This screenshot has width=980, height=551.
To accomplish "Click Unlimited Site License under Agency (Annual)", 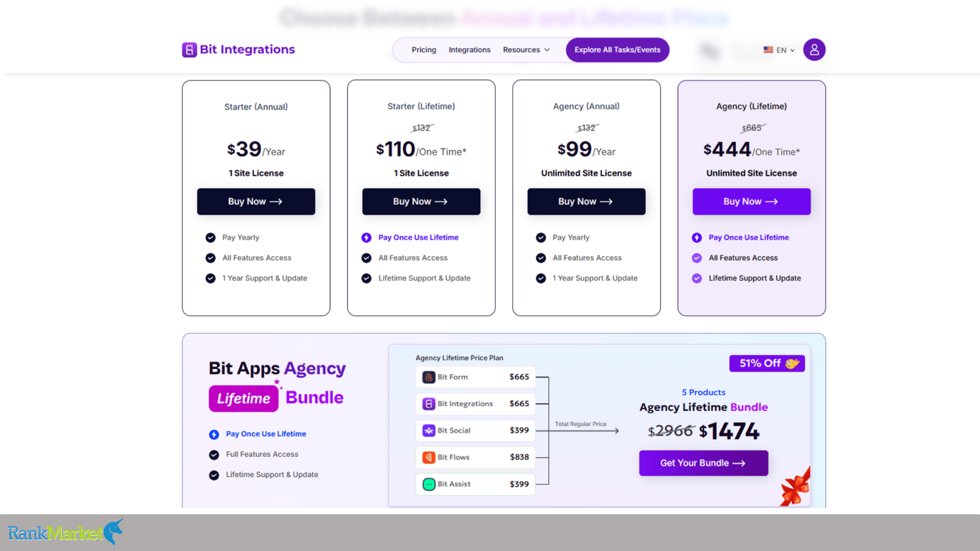I will (x=586, y=173).
